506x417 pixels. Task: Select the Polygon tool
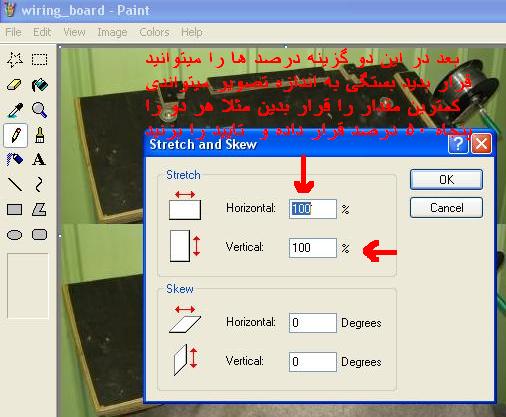39,210
